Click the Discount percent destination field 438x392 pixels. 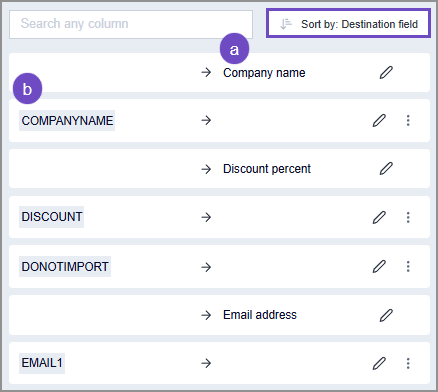click(x=267, y=169)
